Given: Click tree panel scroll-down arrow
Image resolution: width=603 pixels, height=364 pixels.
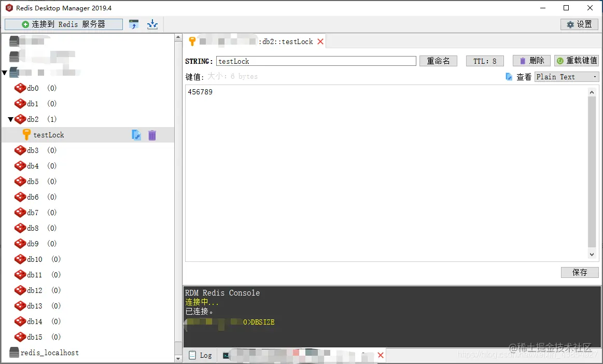Looking at the screenshot, I should point(178,359).
